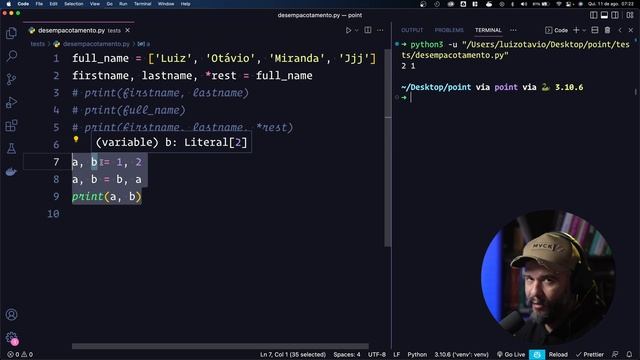This screenshot has height=360, width=640.
Task: Click the lightbulb code action icon
Action: 76,140
